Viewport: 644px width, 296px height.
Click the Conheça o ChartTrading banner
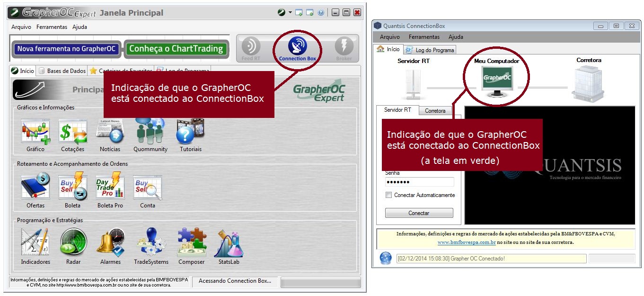click(176, 49)
